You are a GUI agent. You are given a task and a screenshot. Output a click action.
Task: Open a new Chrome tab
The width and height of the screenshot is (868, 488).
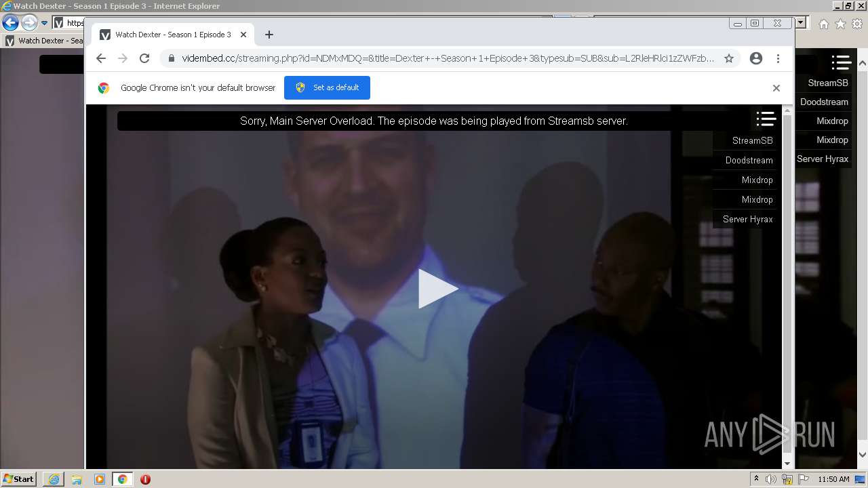269,35
